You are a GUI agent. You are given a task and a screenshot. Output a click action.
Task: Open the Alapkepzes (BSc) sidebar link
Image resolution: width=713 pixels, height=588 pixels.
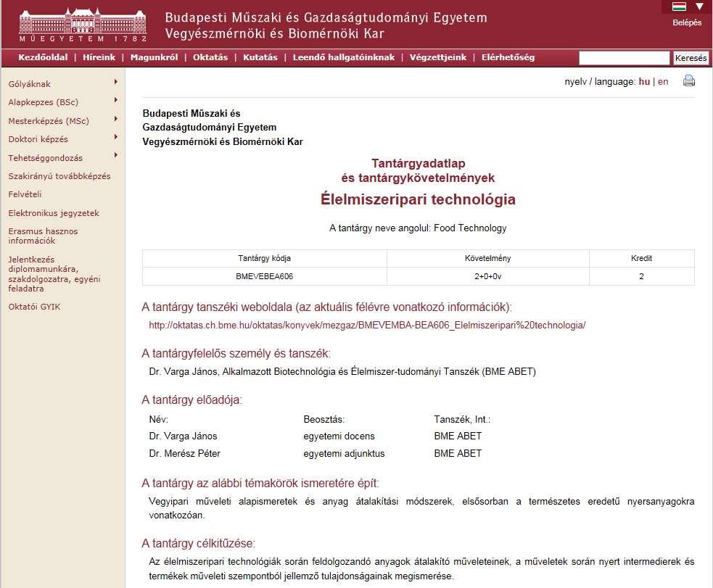(x=44, y=102)
